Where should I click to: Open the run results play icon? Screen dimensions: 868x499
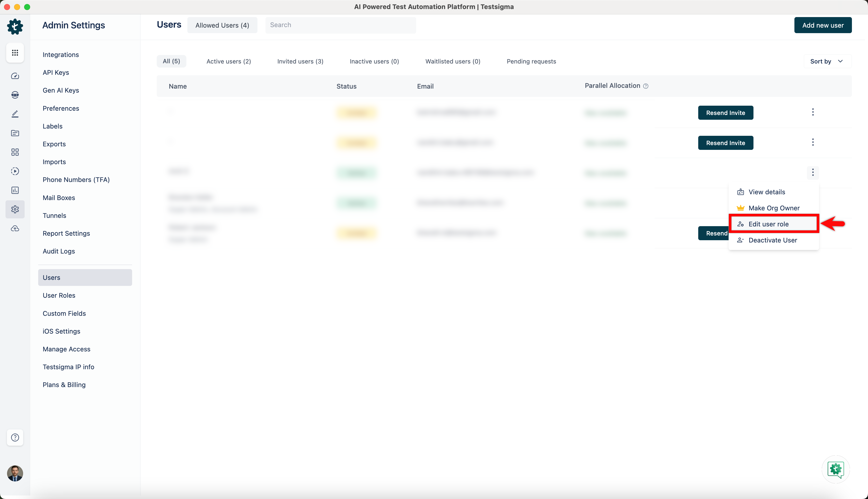point(15,171)
